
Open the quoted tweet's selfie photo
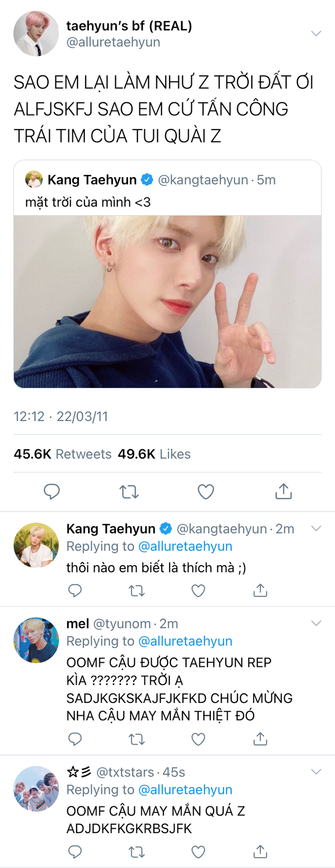pos(167,302)
